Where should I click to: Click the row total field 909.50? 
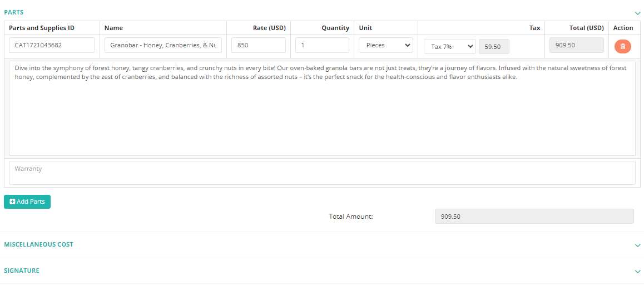[x=577, y=45]
